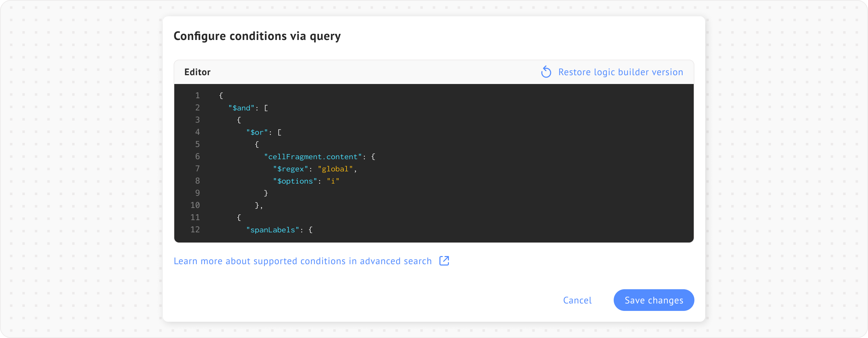This screenshot has width=868, height=338.
Task: Click line number 12 in gutter
Action: (x=195, y=230)
